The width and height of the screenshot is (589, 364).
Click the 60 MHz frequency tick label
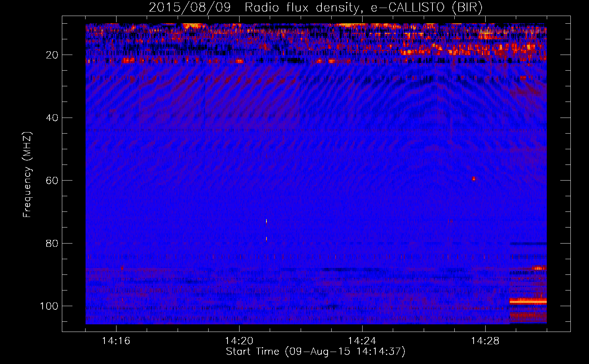pos(52,181)
